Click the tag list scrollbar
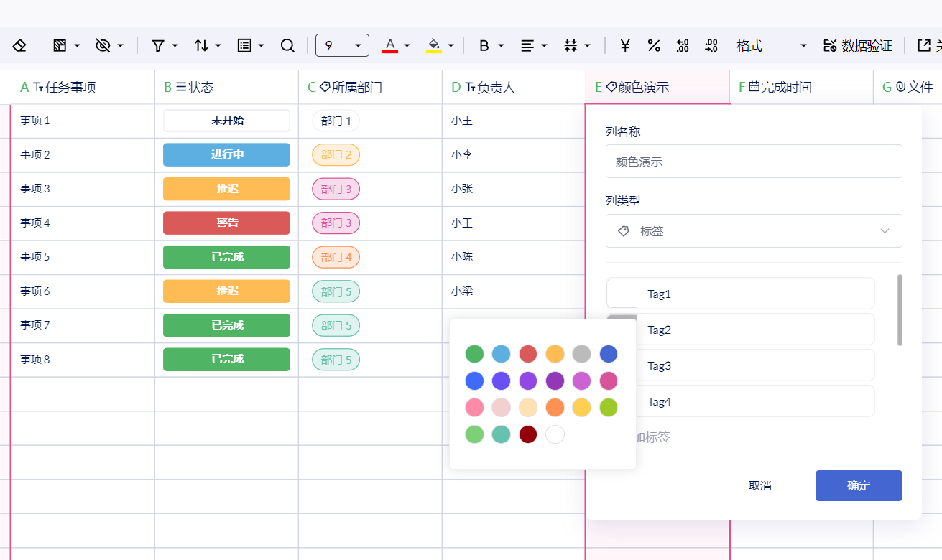Viewport: 942px width, 560px height. tap(900, 310)
